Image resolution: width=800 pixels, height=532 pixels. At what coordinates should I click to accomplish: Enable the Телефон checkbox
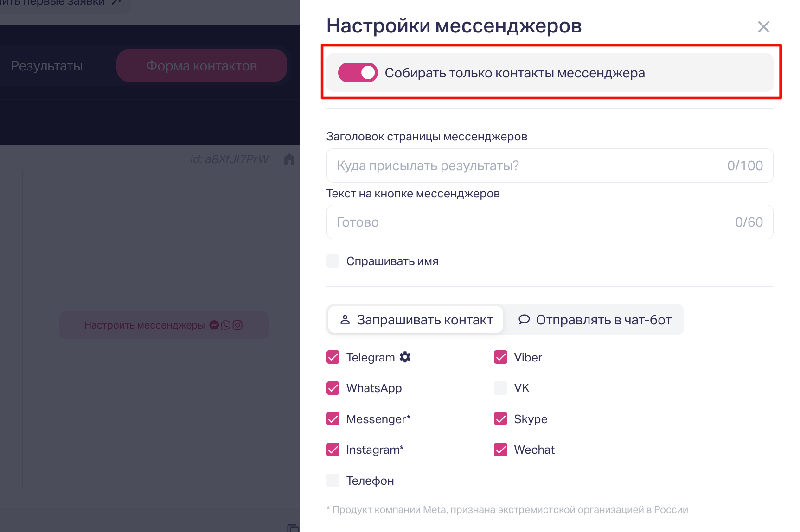[x=333, y=481]
